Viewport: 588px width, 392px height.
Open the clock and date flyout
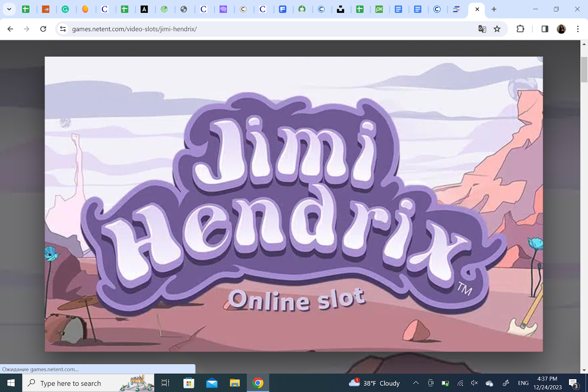pyautogui.click(x=548, y=383)
